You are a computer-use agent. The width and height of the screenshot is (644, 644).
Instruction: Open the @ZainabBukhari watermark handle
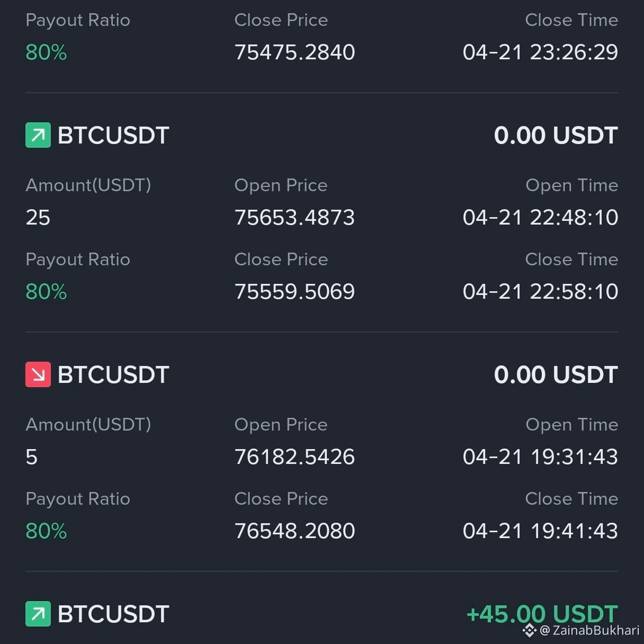(x=589, y=630)
